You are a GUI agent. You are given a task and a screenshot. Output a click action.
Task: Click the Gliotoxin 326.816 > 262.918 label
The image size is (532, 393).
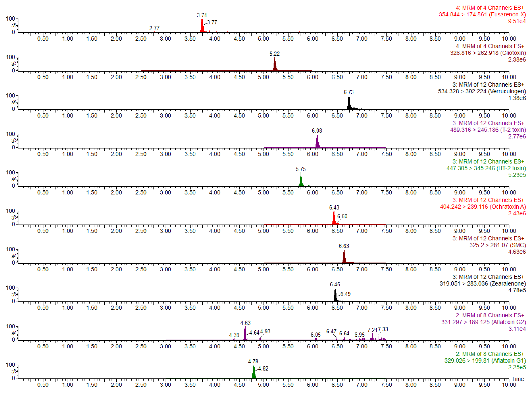[x=488, y=53]
